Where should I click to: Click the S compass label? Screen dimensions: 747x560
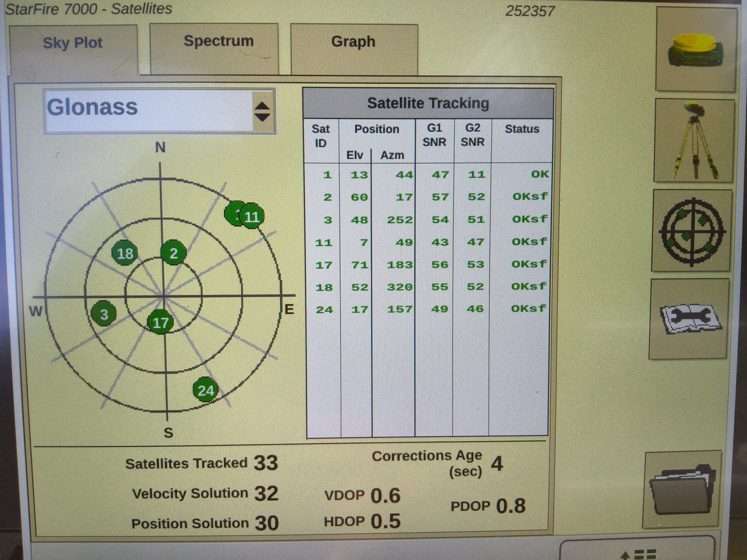[169, 432]
